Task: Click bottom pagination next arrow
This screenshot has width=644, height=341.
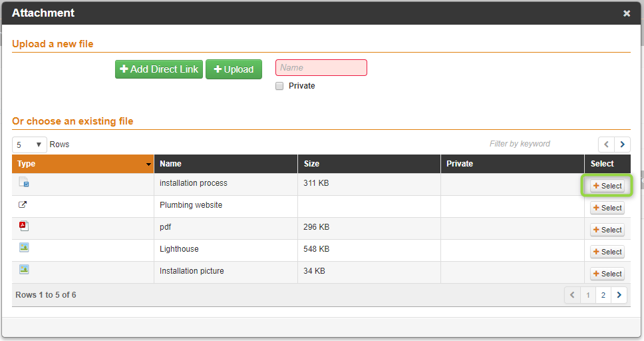Action: [x=619, y=295]
